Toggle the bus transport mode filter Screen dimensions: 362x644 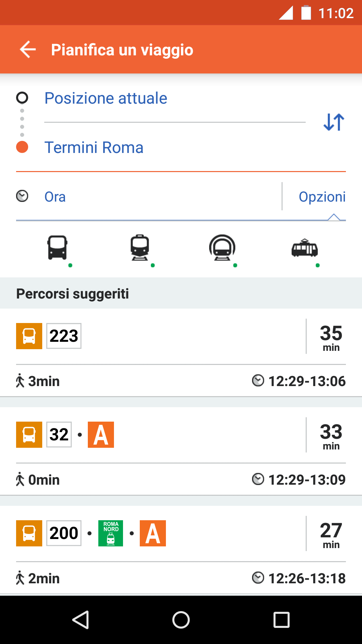58,248
